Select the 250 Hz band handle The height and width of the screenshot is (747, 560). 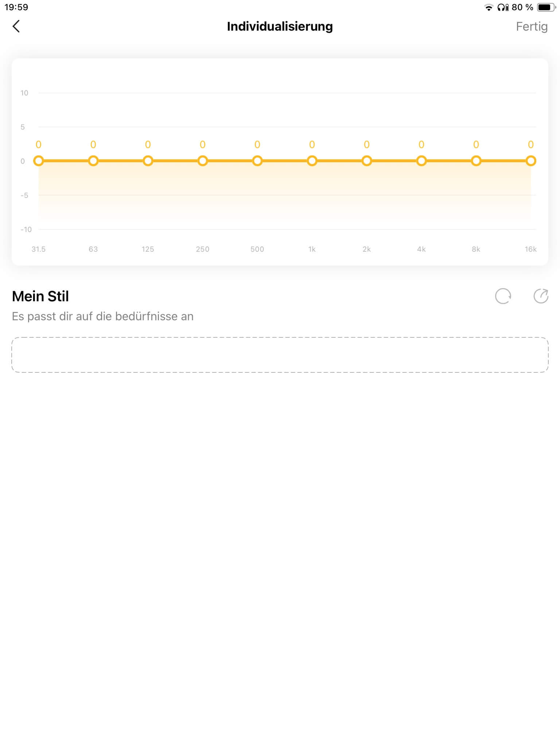(x=203, y=161)
